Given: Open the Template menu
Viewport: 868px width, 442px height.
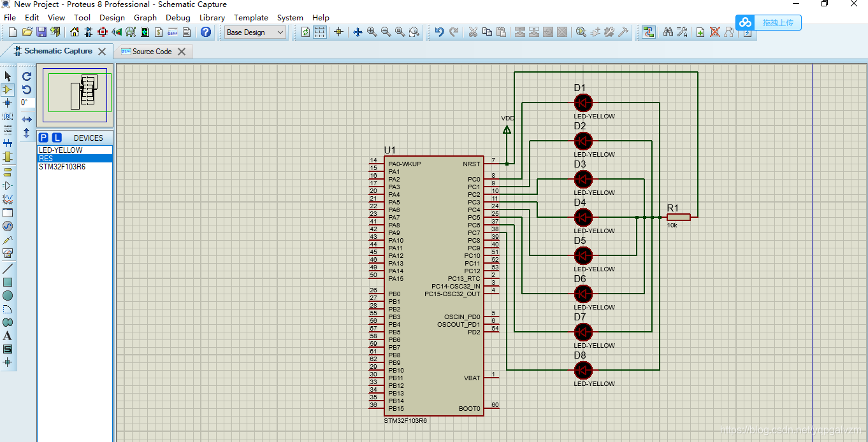Looking at the screenshot, I should [251, 18].
